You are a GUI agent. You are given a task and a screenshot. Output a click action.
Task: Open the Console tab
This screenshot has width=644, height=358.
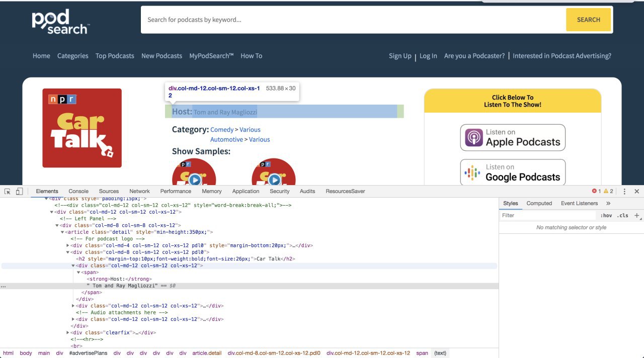78,192
